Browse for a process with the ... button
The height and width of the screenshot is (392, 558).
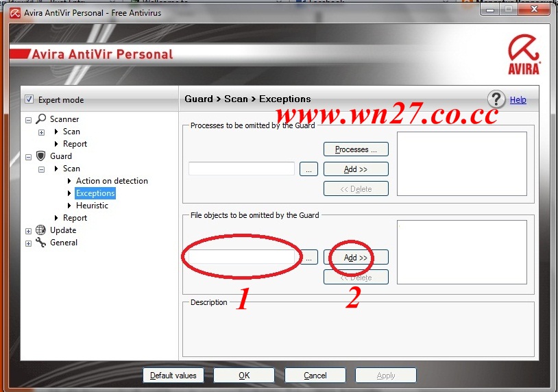(308, 169)
